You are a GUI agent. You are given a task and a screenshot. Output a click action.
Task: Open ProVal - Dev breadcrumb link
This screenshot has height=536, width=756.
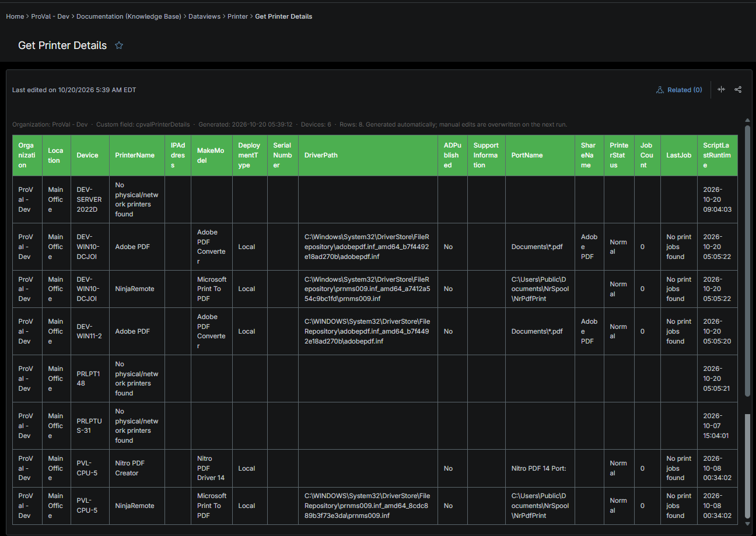pos(50,16)
